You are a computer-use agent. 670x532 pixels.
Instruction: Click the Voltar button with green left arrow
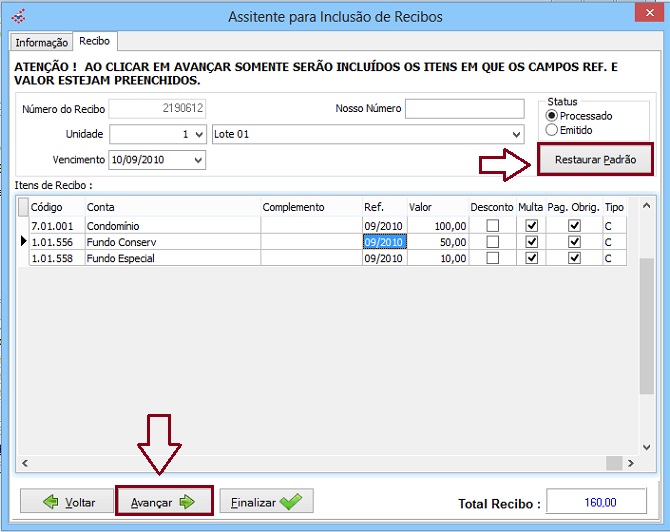click(x=65, y=501)
